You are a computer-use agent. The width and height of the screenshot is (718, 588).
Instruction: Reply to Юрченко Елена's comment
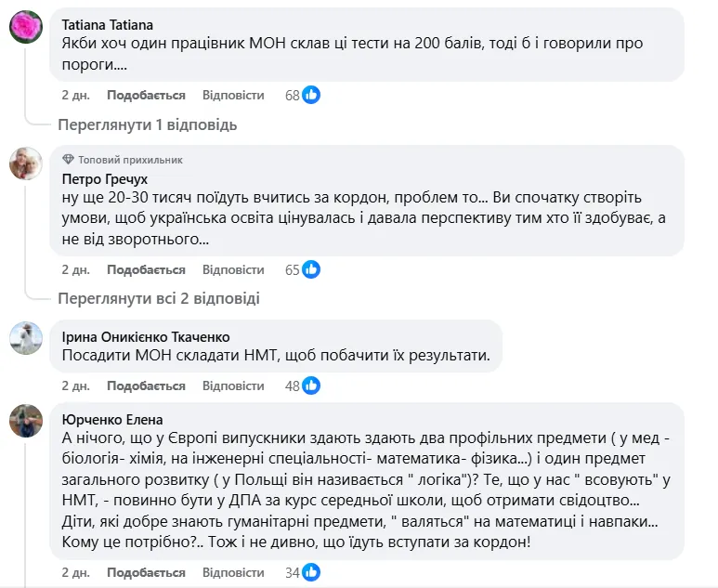coord(233,571)
